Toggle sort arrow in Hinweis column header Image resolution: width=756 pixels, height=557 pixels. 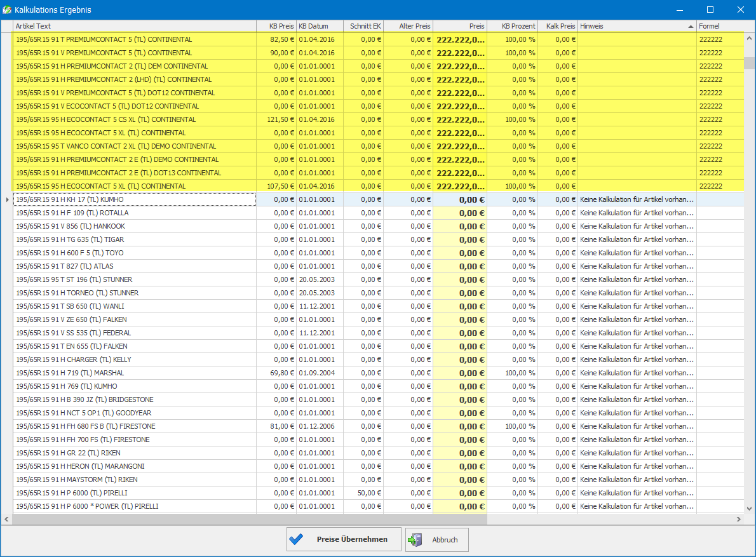(691, 27)
